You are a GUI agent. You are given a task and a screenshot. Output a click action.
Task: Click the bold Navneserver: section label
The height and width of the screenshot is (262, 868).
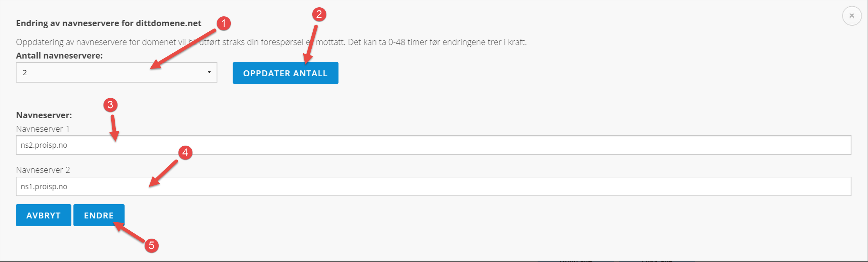44,115
